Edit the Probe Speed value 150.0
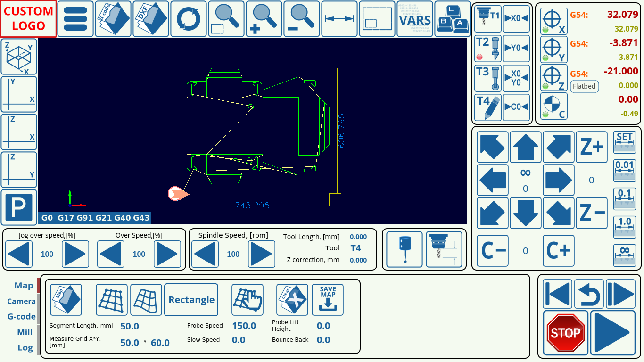This screenshot has height=362, width=644. (244, 326)
